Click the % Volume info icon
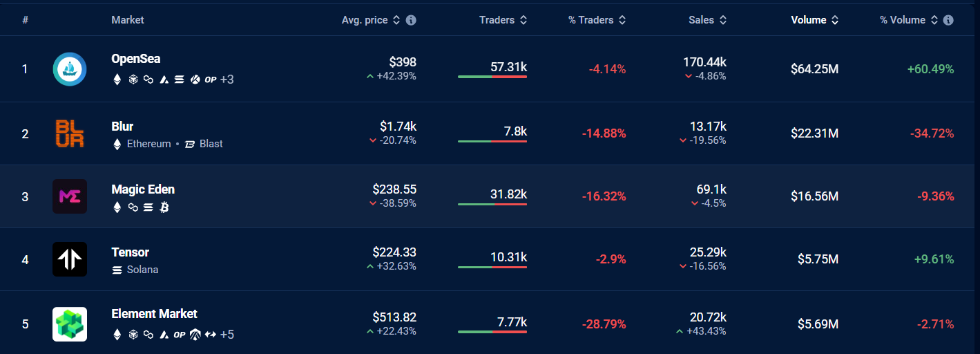This screenshot has width=980, height=354. tap(948, 20)
